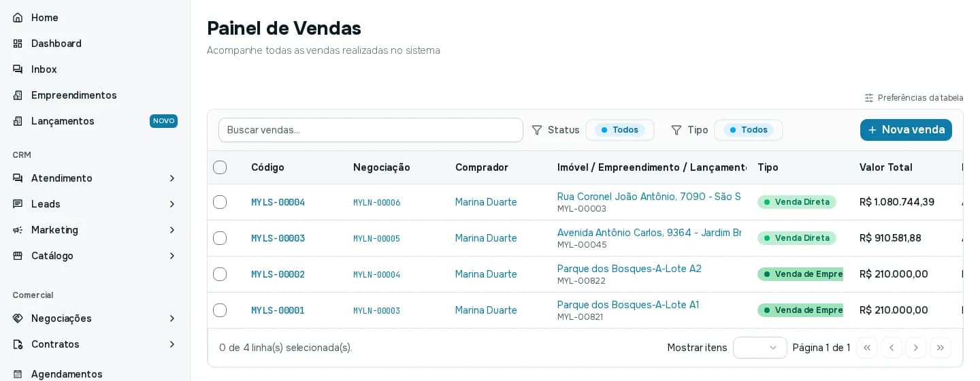Viewport: 980px width, 381px height.
Task: Click the Inbox chat bubble icon
Action: (x=18, y=69)
